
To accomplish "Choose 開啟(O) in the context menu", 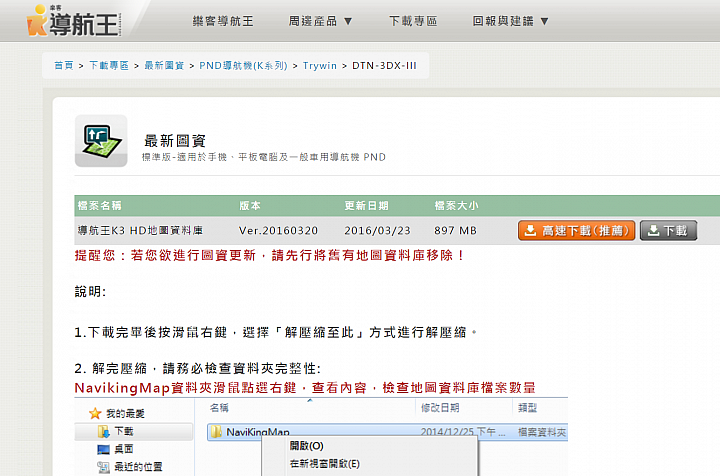I will click(306, 446).
